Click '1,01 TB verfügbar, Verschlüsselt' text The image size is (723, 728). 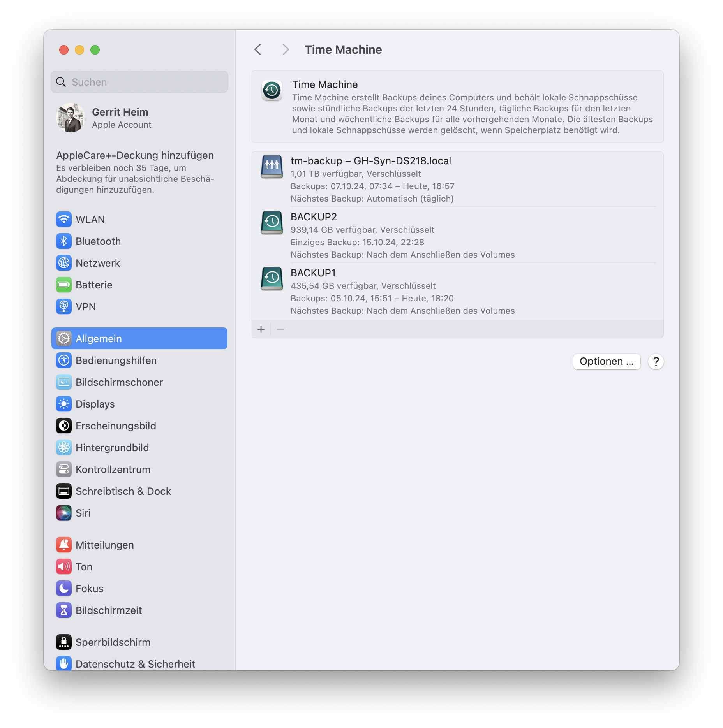tap(356, 174)
